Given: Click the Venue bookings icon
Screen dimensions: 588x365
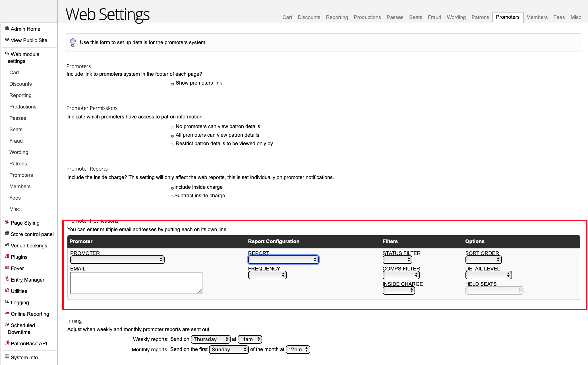Looking at the screenshot, I should coord(7,245).
